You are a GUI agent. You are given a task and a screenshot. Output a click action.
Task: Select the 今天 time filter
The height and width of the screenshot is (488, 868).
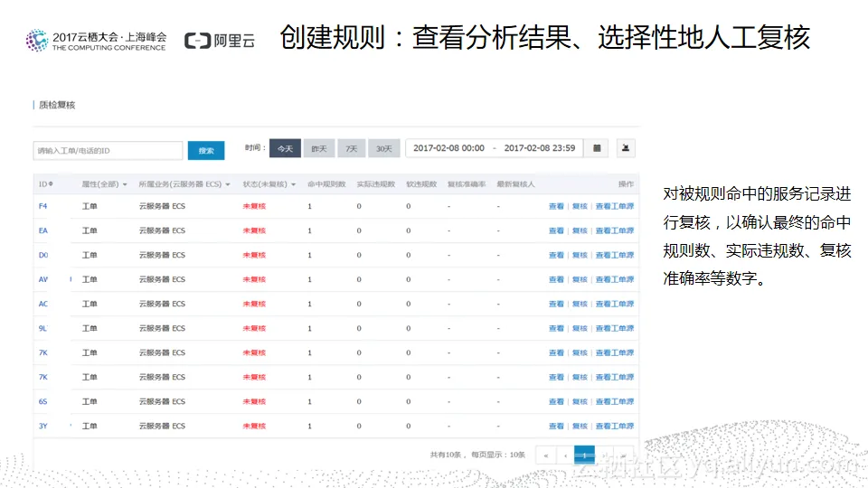click(285, 148)
